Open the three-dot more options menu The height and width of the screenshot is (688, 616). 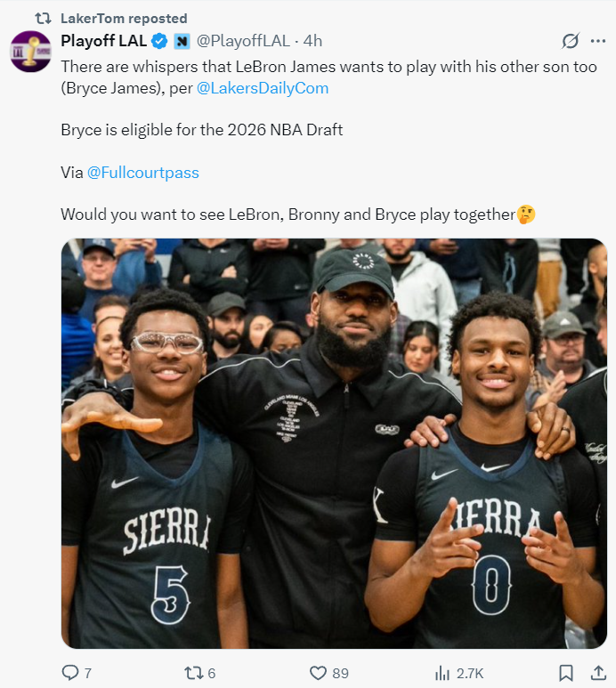coord(597,41)
